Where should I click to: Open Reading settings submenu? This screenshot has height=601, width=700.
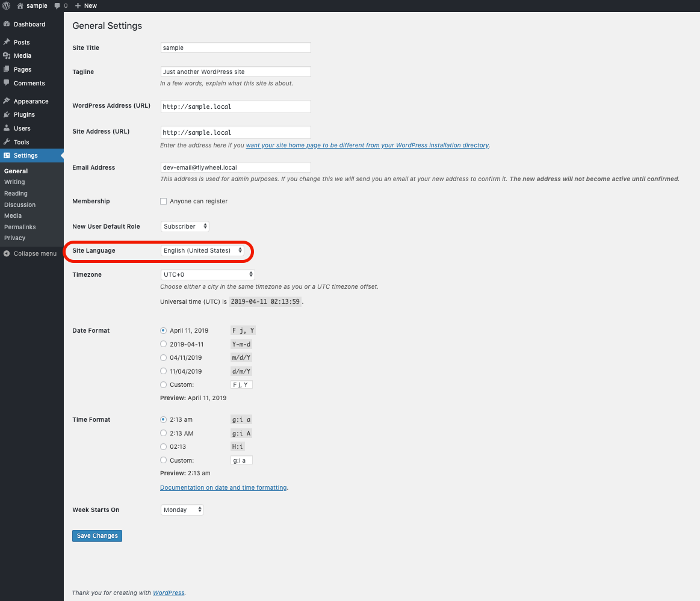click(x=16, y=193)
